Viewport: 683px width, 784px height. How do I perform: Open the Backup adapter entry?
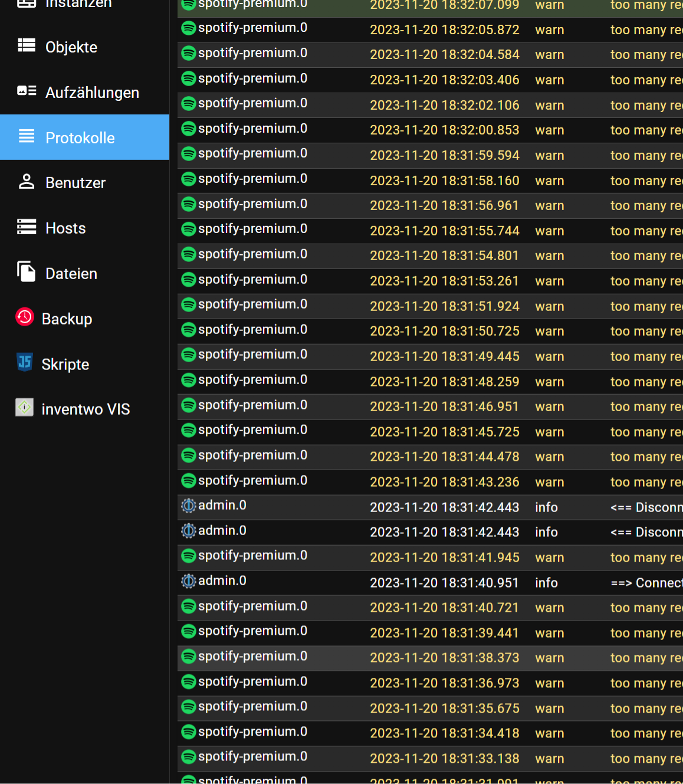84,319
